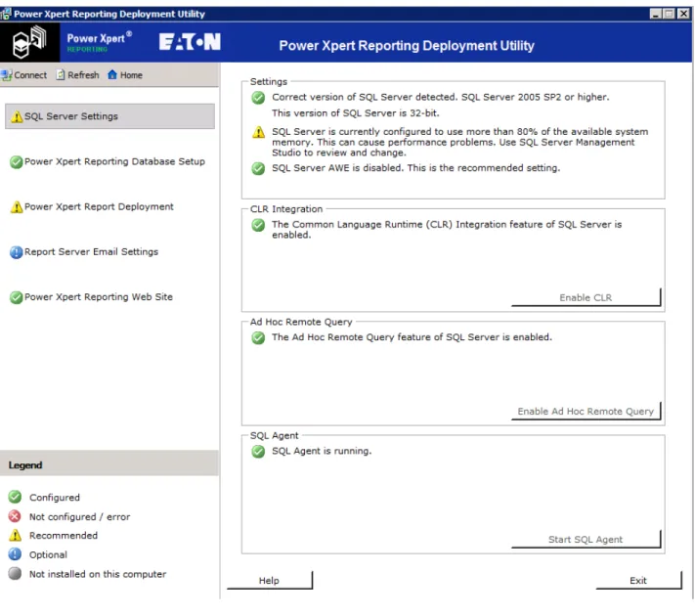Click 'Not configured / error' legend text

pos(80,516)
